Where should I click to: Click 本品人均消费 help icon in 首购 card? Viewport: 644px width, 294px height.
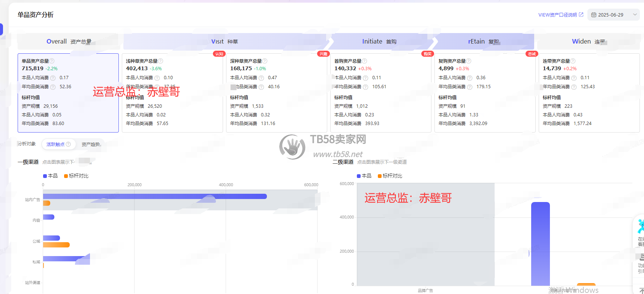[x=365, y=78]
